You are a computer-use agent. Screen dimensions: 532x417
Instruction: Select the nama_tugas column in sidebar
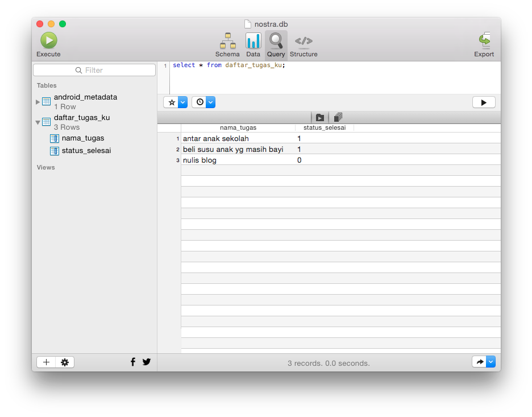point(83,138)
